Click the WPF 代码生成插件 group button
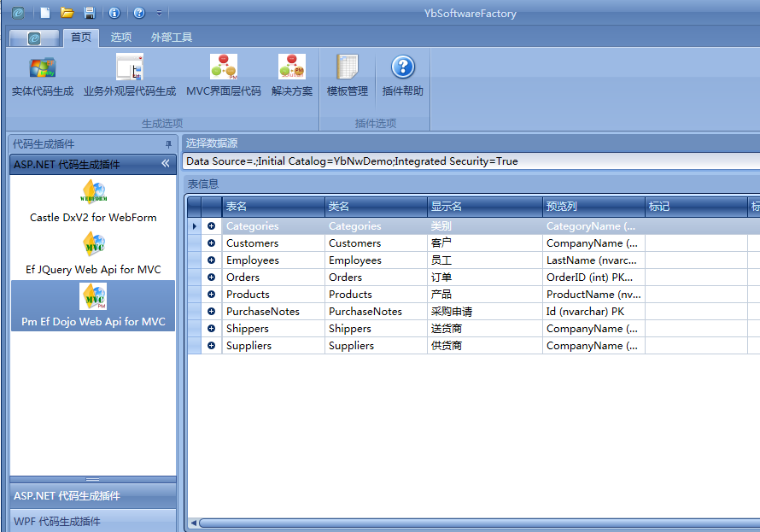 (x=93, y=521)
